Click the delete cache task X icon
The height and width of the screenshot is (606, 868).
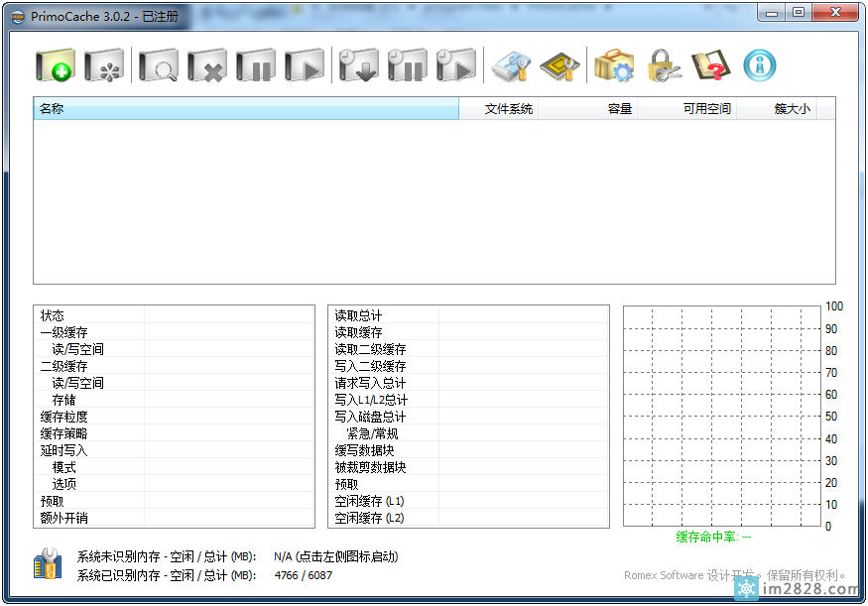(x=206, y=66)
